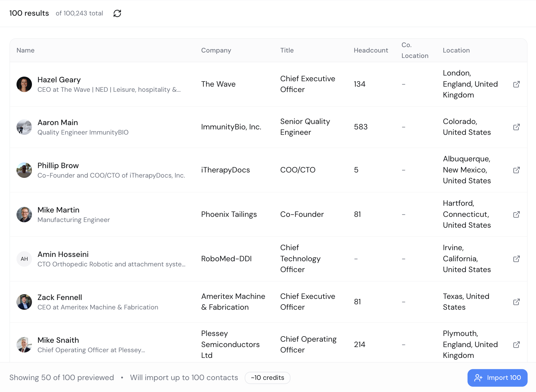Click Hazel Geary's profile photo

point(24,84)
